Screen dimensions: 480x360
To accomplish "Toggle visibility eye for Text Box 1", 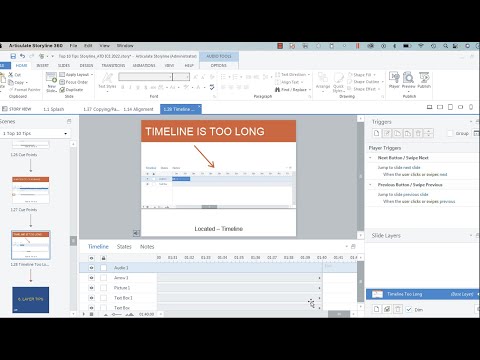I will point(91,298).
